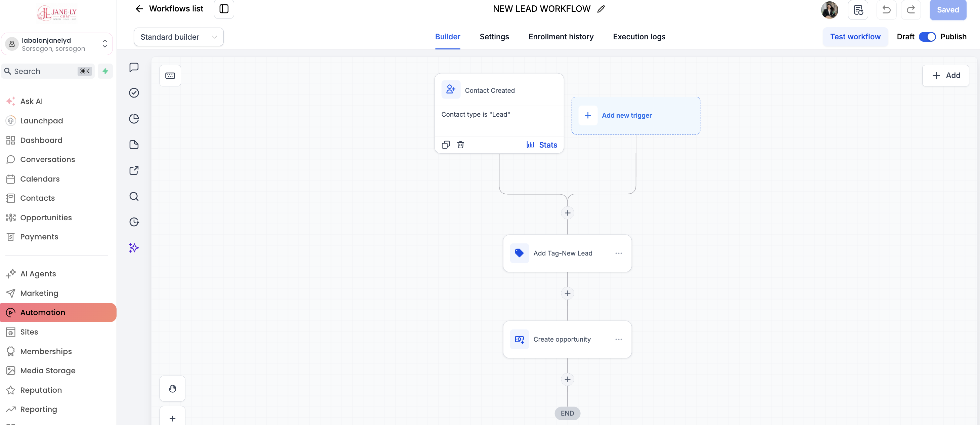Open the comments panel icon
The image size is (980, 425).
[x=134, y=67]
